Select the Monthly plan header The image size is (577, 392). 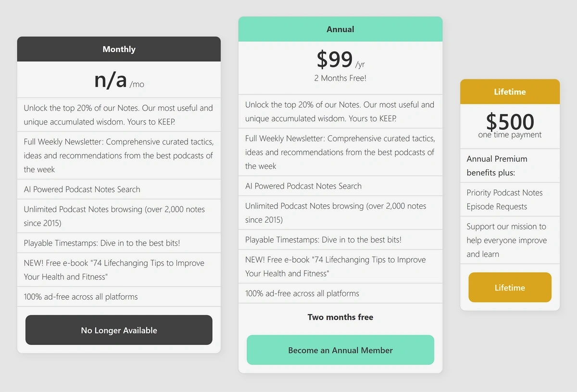pyautogui.click(x=119, y=49)
